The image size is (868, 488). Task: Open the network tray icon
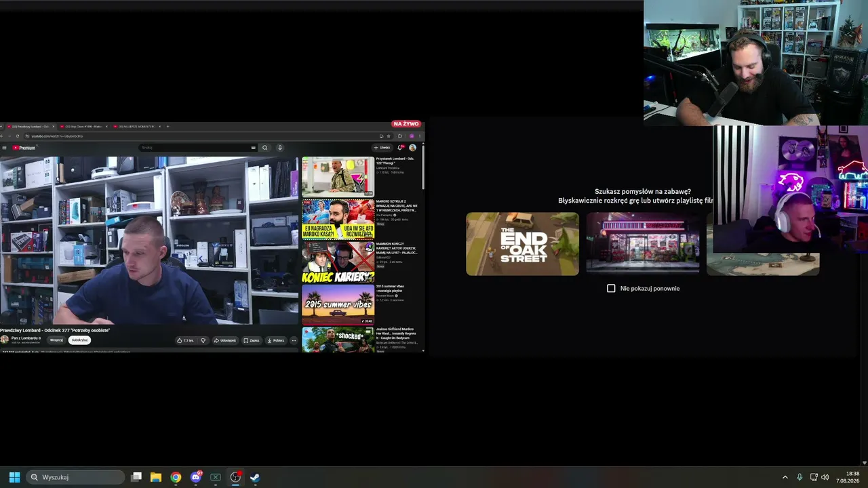pos(814,477)
